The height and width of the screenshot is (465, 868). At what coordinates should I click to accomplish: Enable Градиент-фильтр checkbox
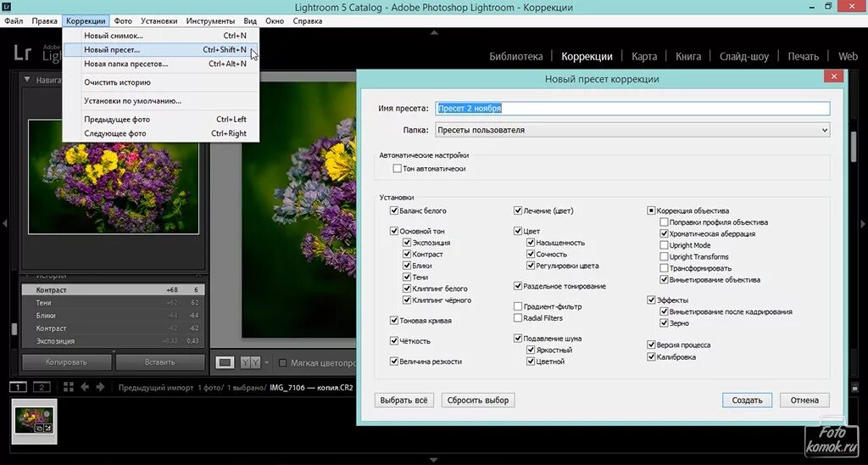[518, 306]
